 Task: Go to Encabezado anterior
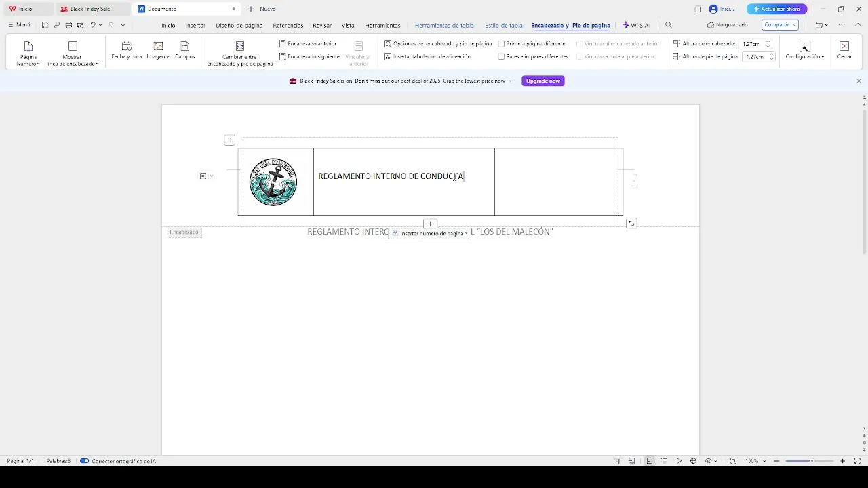tap(308, 43)
